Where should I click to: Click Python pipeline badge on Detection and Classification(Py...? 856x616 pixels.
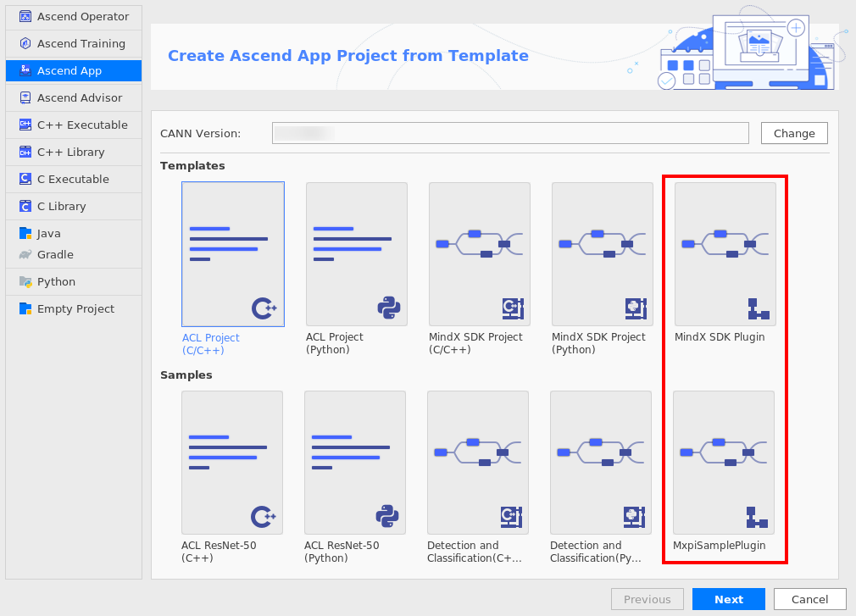tap(634, 517)
